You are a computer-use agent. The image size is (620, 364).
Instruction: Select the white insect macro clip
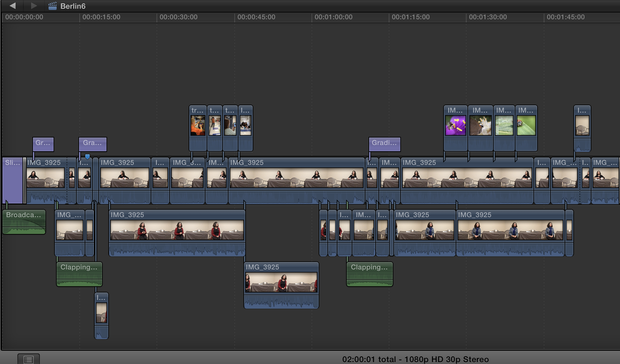tap(480, 128)
